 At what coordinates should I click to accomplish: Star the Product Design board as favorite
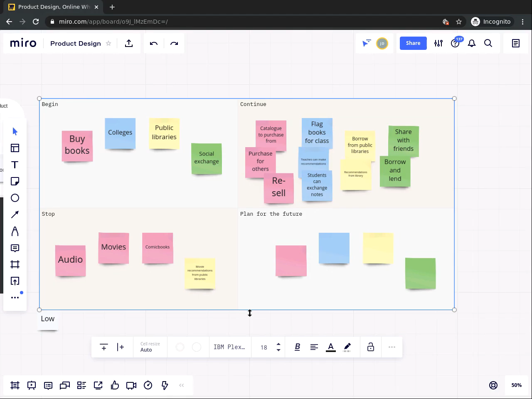[x=108, y=43]
